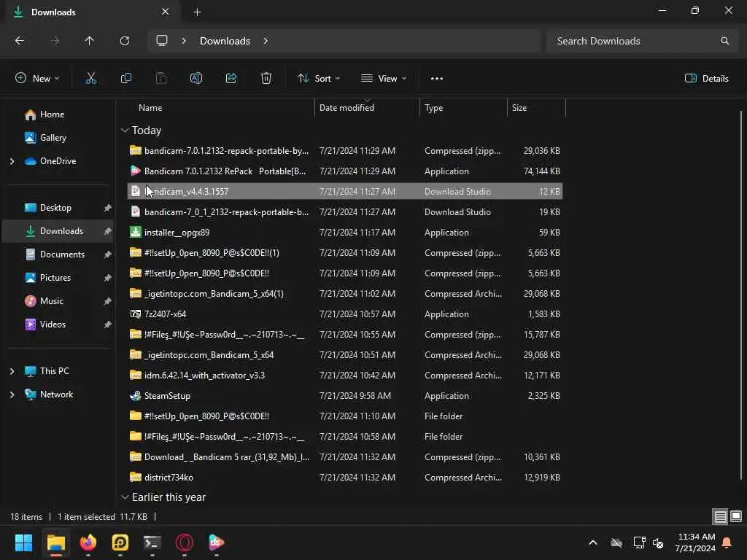Click the 7z2407-x64 file icon
The width and height of the screenshot is (747, 560).
135,314
